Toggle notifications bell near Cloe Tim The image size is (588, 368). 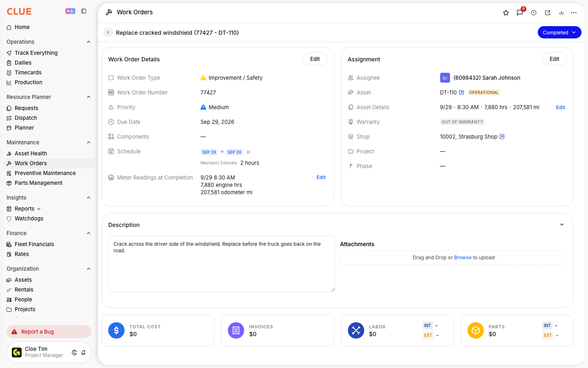pos(83,352)
